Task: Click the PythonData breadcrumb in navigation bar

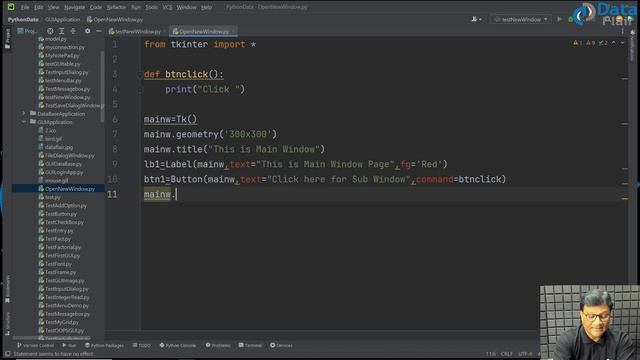Action: click(x=23, y=20)
